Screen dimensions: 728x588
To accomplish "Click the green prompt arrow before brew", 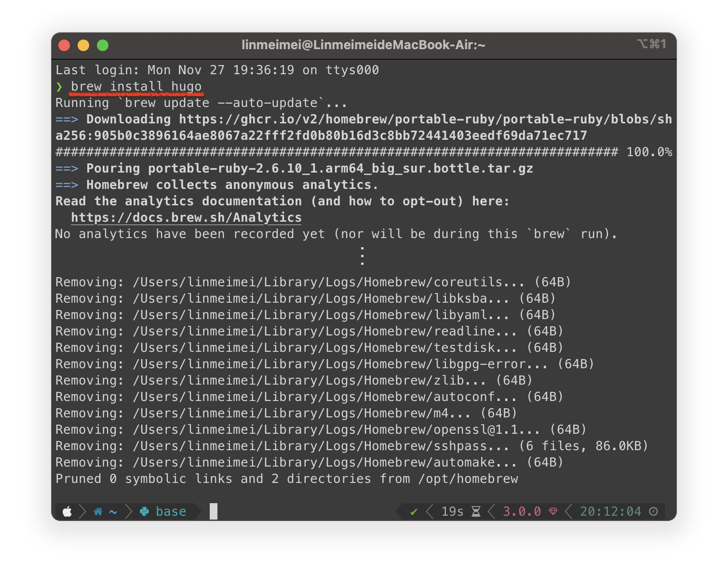I will coord(59,87).
